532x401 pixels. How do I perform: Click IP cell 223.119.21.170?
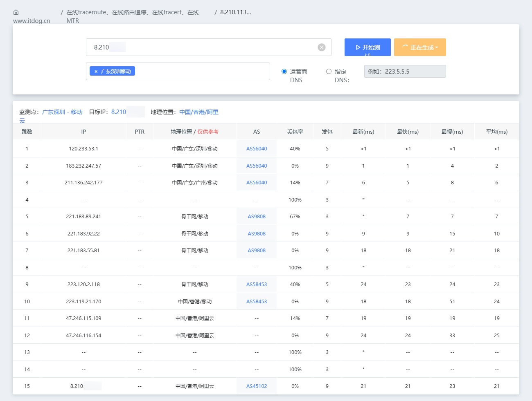click(83, 302)
